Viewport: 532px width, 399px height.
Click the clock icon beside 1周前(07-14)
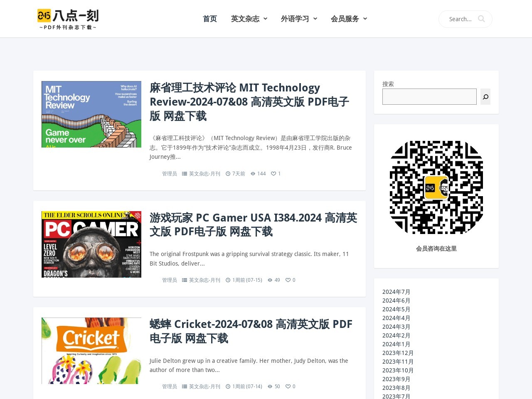pyautogui.click(x=228, y=387)
